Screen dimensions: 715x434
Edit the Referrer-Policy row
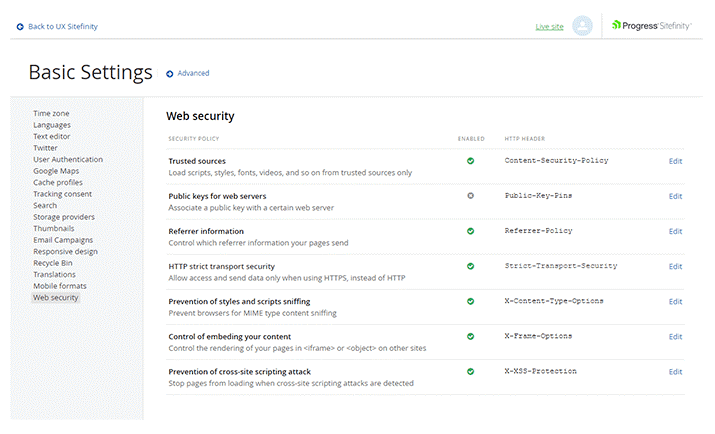(x=675, y=231)
